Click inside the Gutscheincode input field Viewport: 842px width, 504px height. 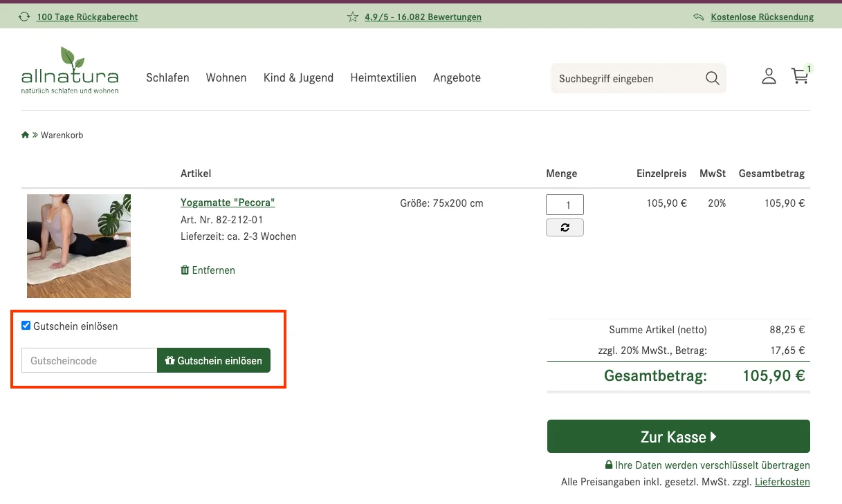coord(89,360)
